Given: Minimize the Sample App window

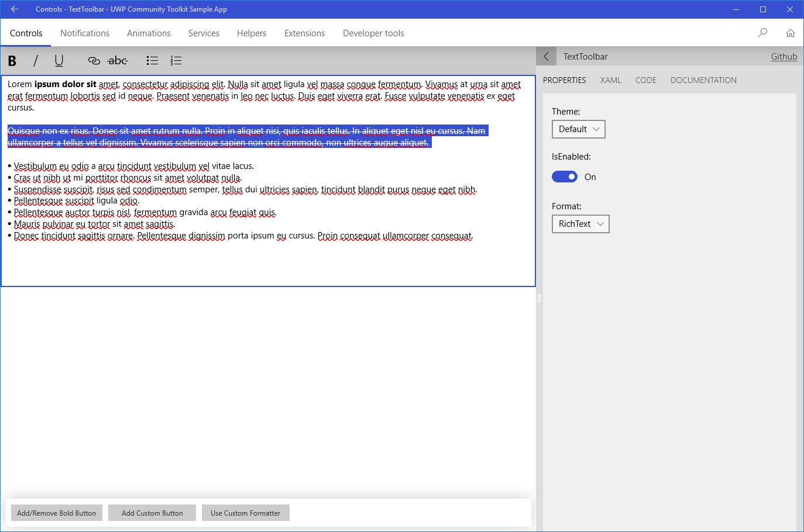Looking at the screenshot, I should pyautogui.click(x=736, y=9).
